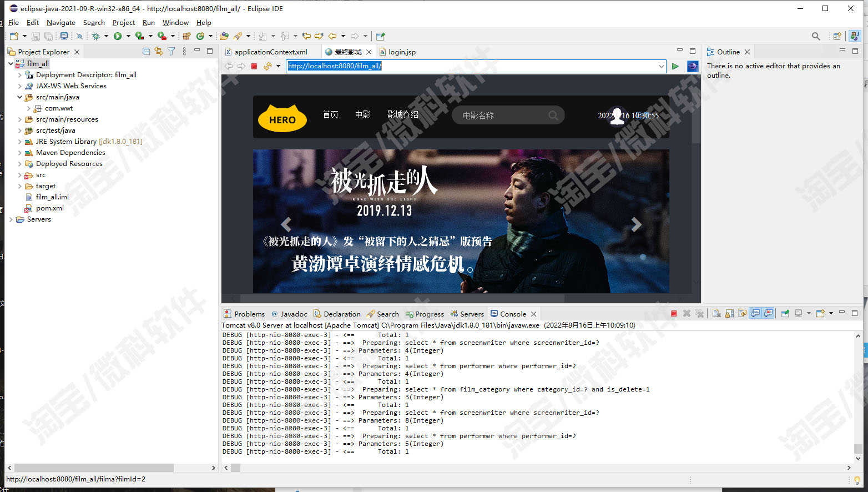Toggle Word Wrap in the Console toolbar
The image size is (868, 492).
(x=743, y=314)
